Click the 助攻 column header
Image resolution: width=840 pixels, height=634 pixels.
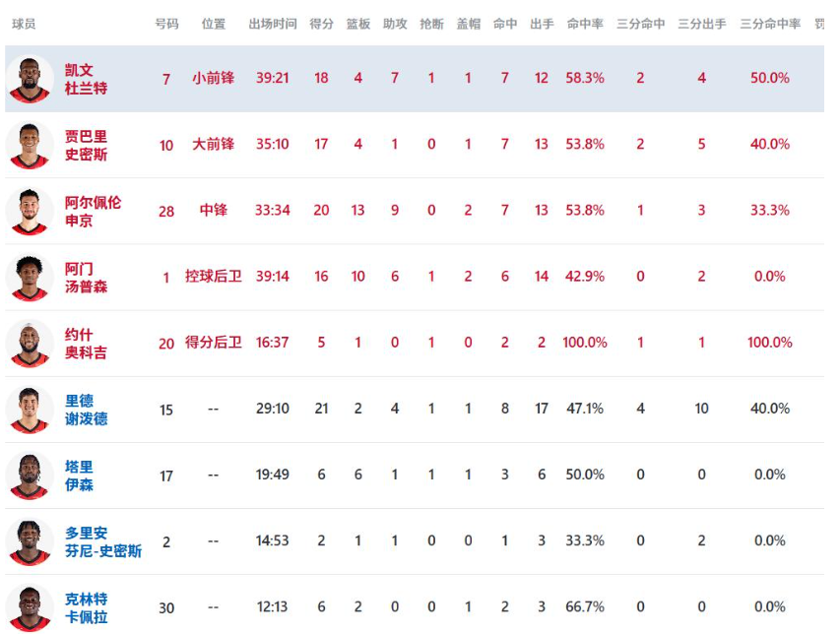coord(395,24)
